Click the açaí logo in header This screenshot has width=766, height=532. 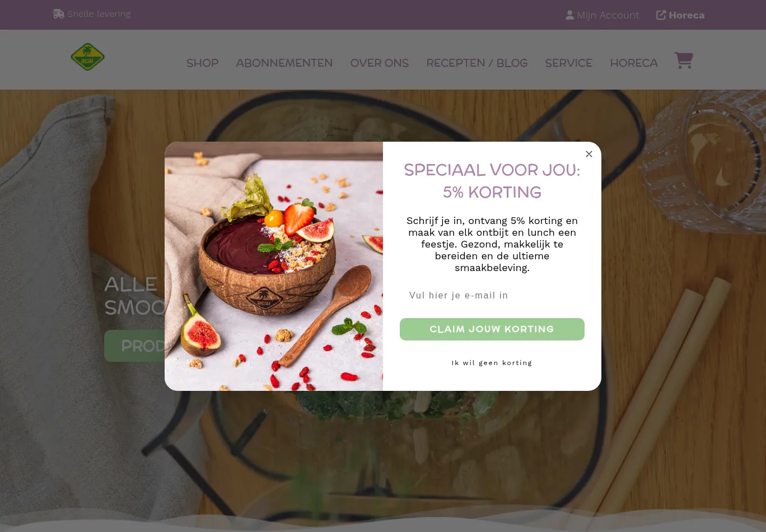pyautogui.click(x=87, y=57)
